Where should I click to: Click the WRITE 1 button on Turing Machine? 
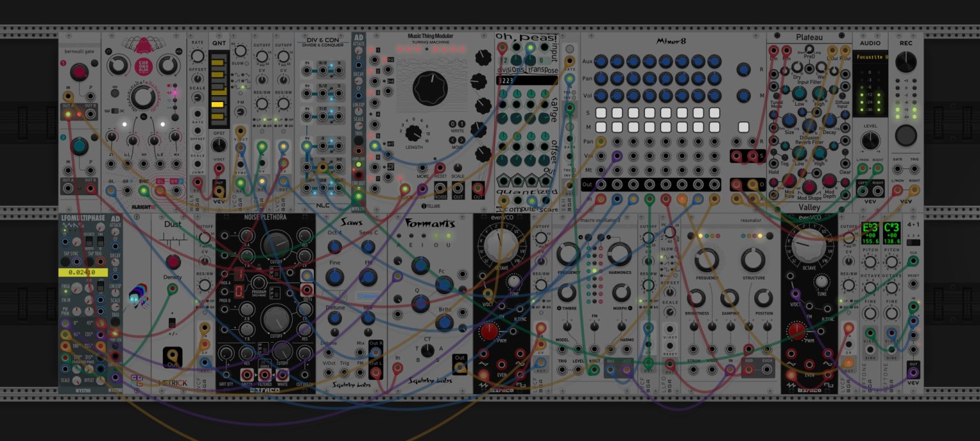[461, 124]
